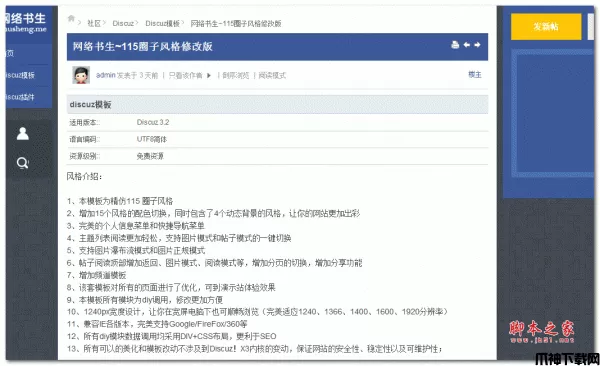Click the 风格介绍 heading text
The image size is (600, 366).
85,176
